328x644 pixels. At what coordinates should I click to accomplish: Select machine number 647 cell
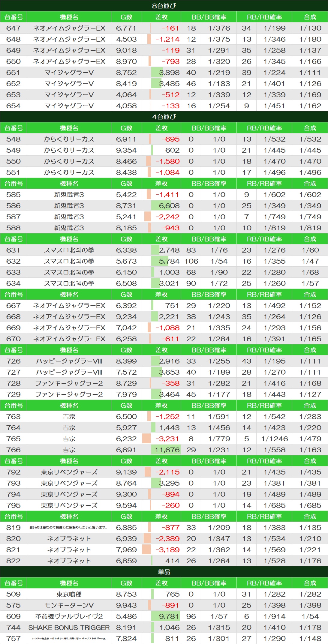(x=14, y=28)
